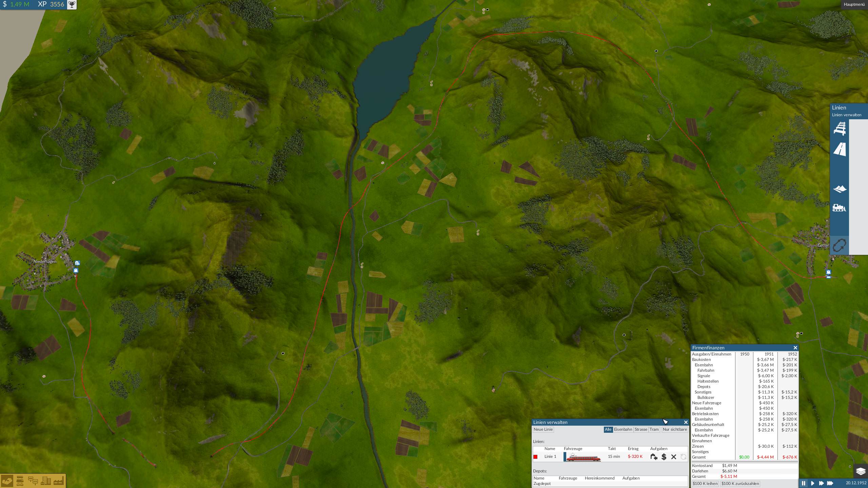
Task: Click the Baukosten row in finances
Action: point(745,360)
